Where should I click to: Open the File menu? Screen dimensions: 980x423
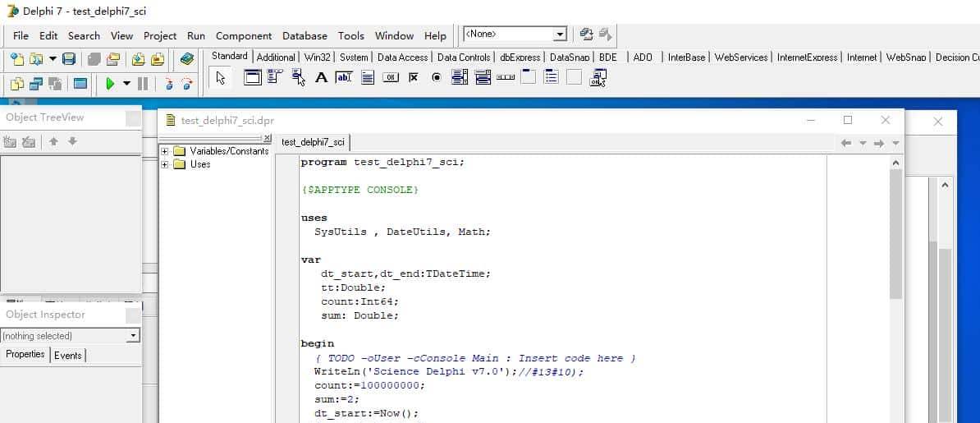tap(21, 35)
